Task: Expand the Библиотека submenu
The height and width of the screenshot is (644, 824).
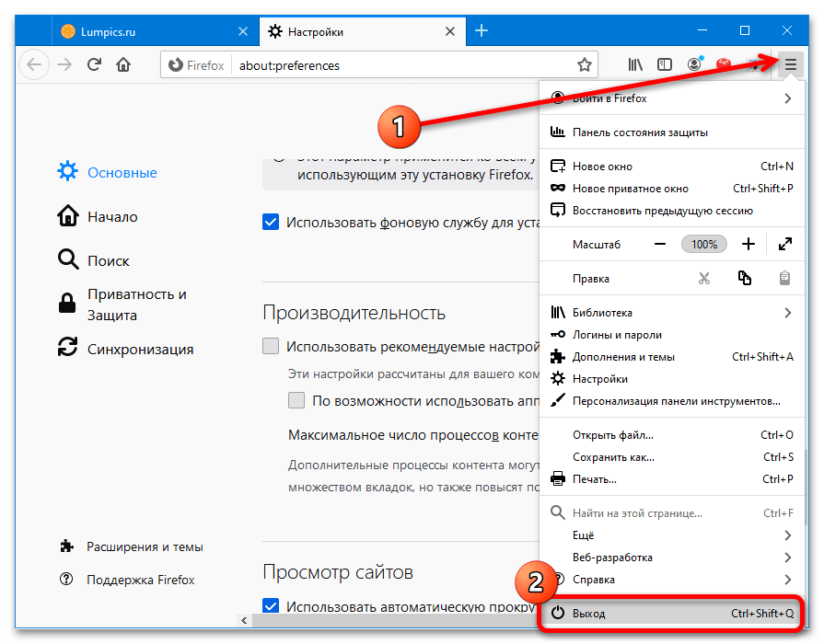Action: coord(672,313)
